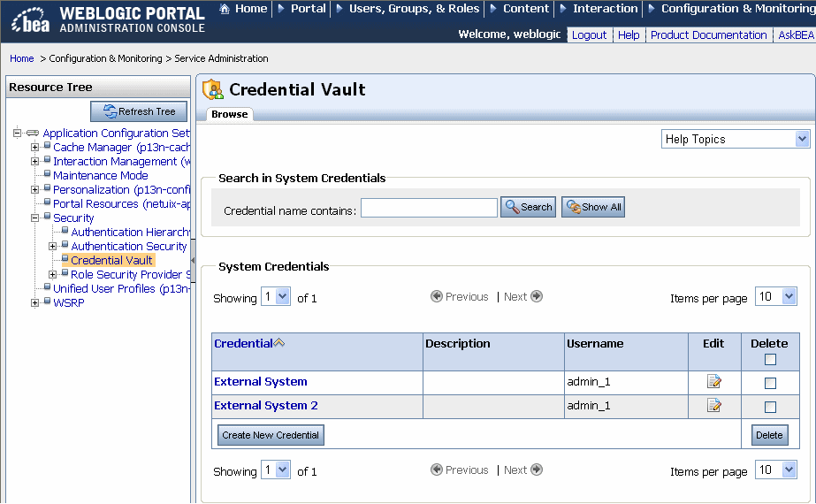Click the Authentication Hierarchy node icon
816x504 pixels.
[x=65, y=230]
